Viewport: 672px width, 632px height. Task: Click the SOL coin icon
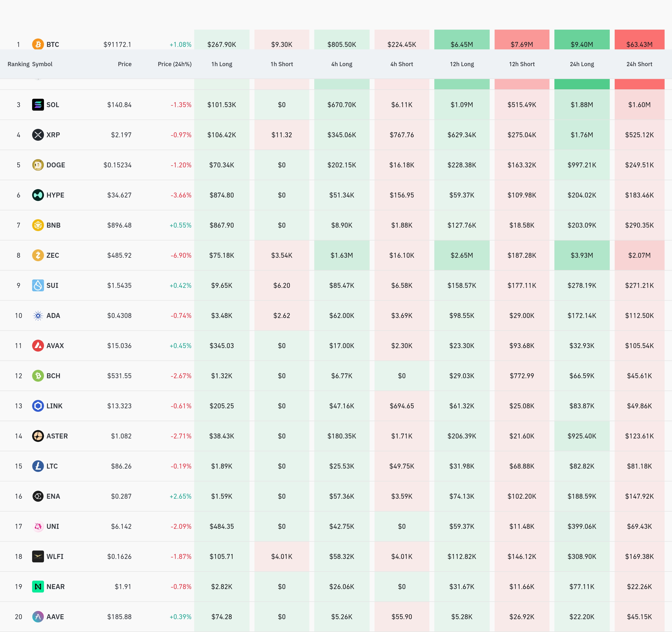38,105
